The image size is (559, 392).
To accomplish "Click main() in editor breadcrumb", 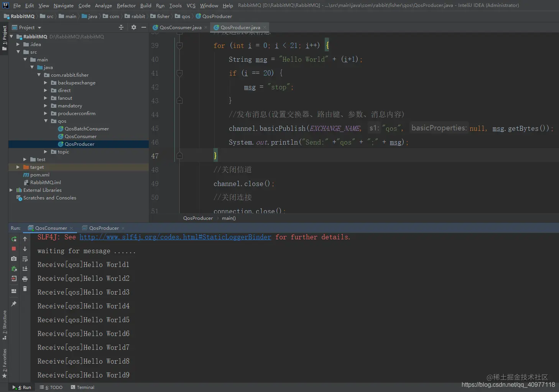I will coord(229,218).
